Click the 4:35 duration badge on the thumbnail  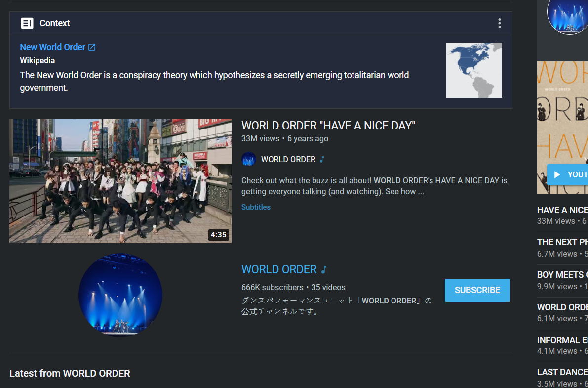218,235
